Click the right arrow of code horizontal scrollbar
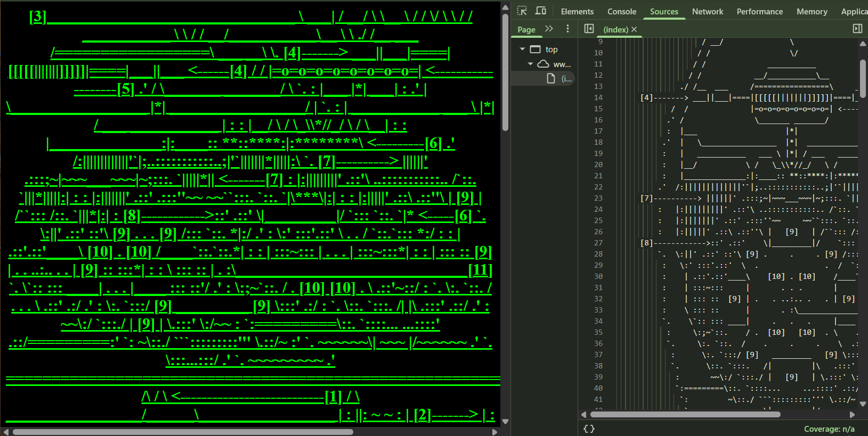The height and width of the screenshot is (436, 868). 852,414
